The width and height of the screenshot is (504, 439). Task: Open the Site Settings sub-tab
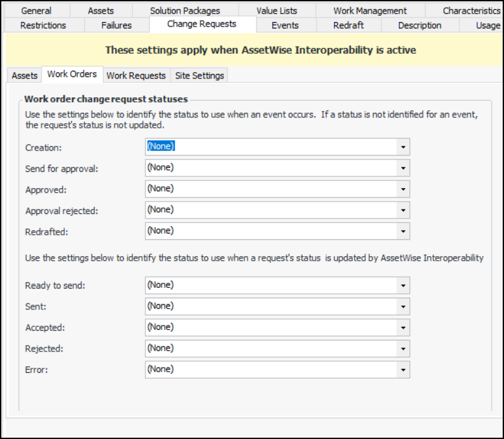point(199,75)
